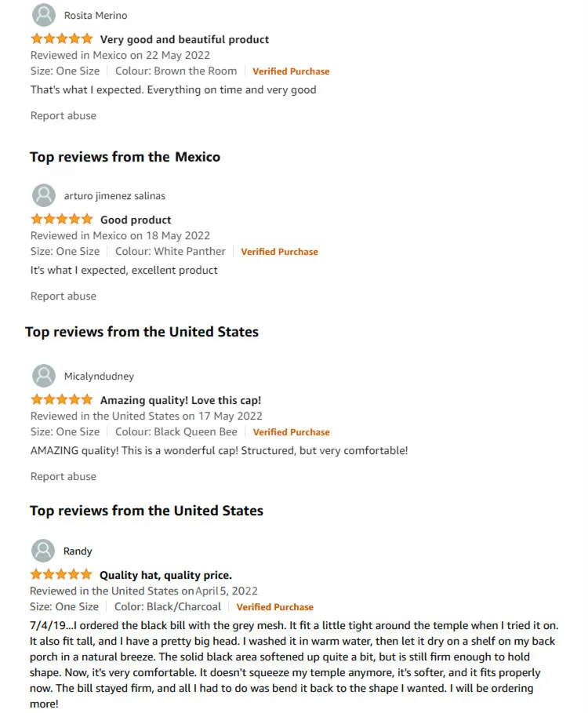Click five-star rating beside 'Good product'

(x=62, y=220)
